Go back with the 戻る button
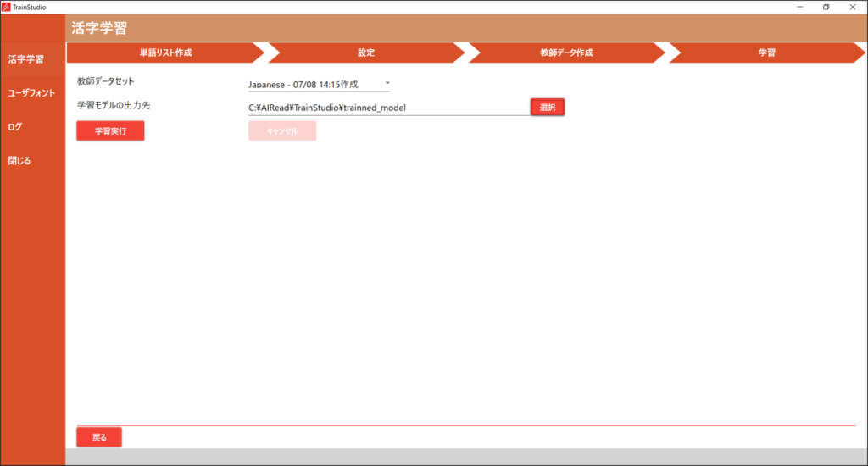Image resolution: width=868 pixels, height=466 pixels. [99, 437]
